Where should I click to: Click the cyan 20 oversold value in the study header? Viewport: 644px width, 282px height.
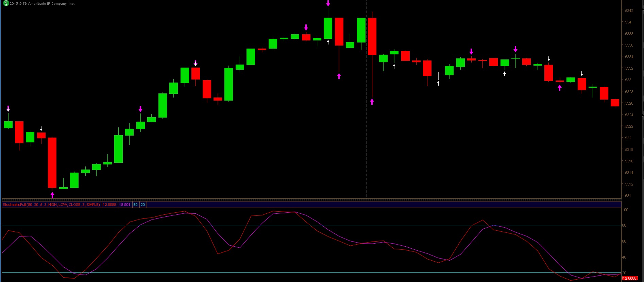click(142, 205)
